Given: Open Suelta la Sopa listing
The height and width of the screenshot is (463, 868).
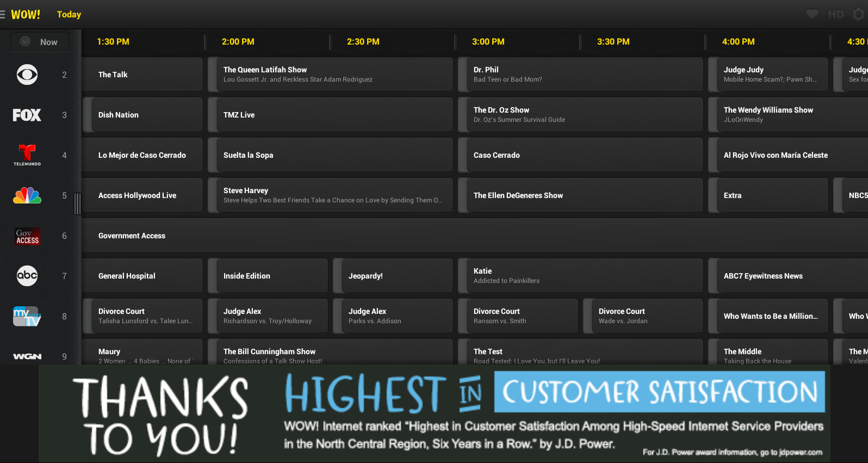Looking at the screenshot, I should [x=331, y=155].
